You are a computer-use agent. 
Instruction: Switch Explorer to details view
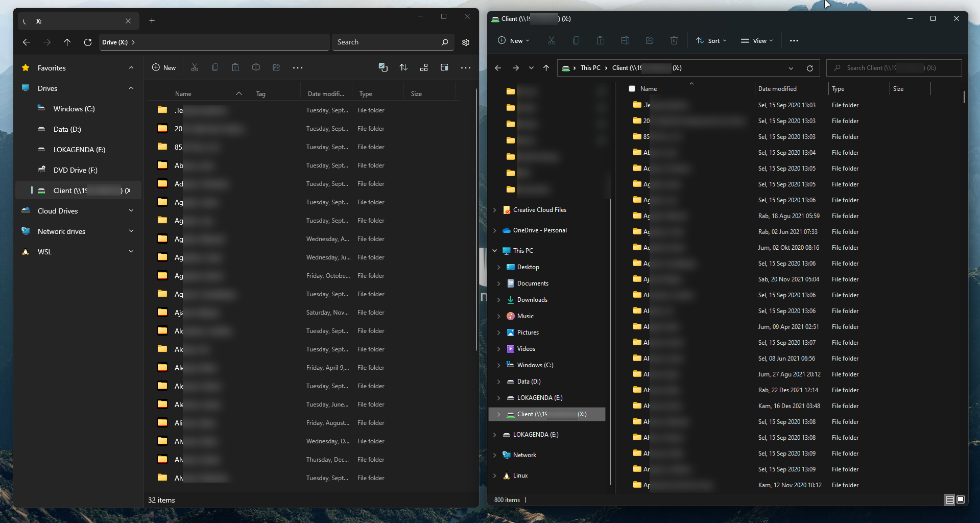[x=949, y=500]
